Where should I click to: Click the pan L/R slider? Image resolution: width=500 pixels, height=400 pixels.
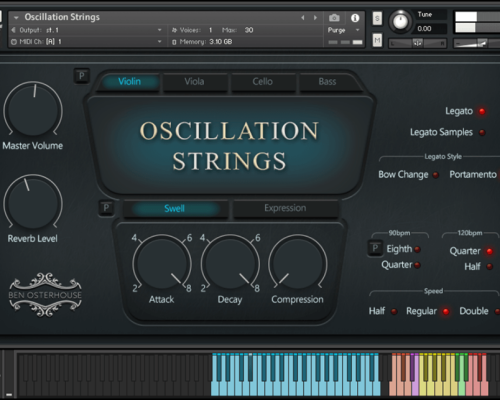coord(418,43)
